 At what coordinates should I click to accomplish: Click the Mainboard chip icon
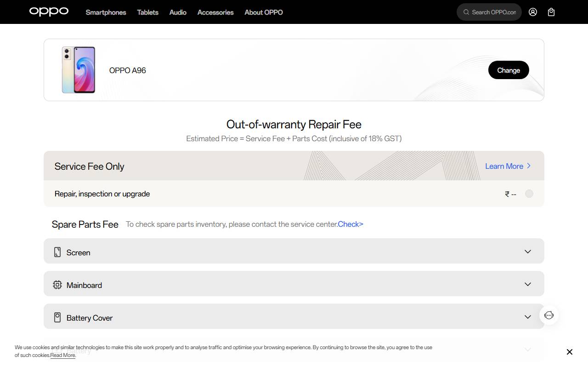57,285
